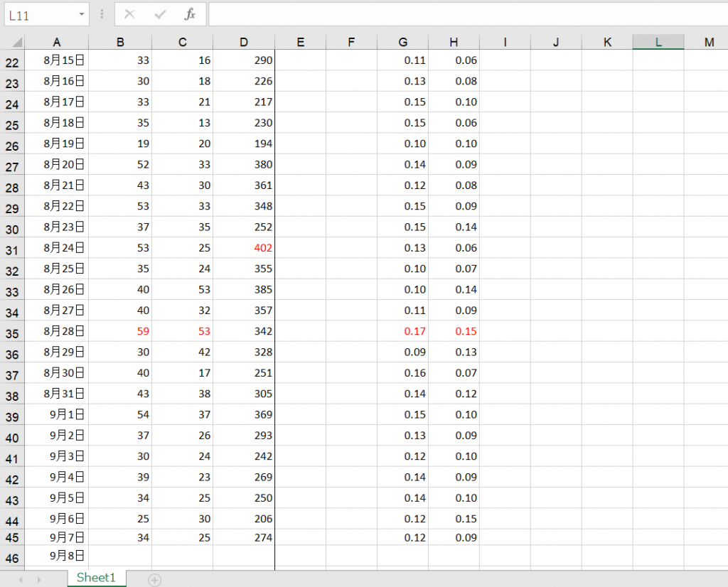Screen dimensions: 728x587
Task: Select row 22 header
Action: coord(12,62)
